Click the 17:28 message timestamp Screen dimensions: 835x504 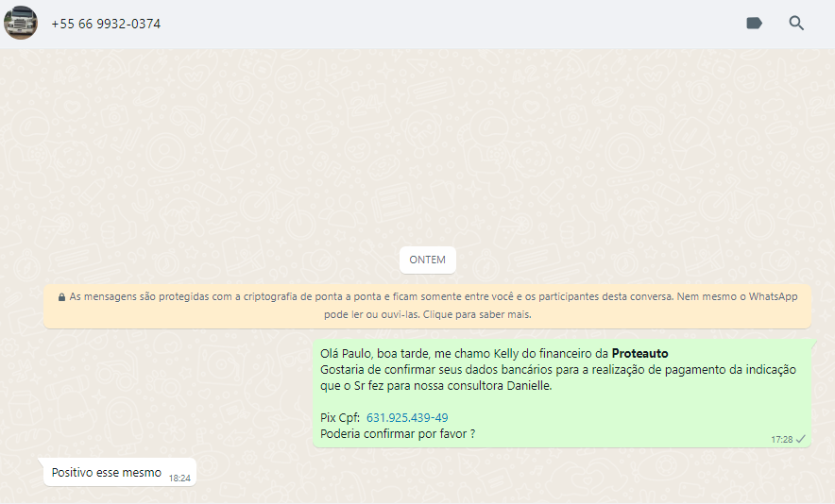(781, 439)
